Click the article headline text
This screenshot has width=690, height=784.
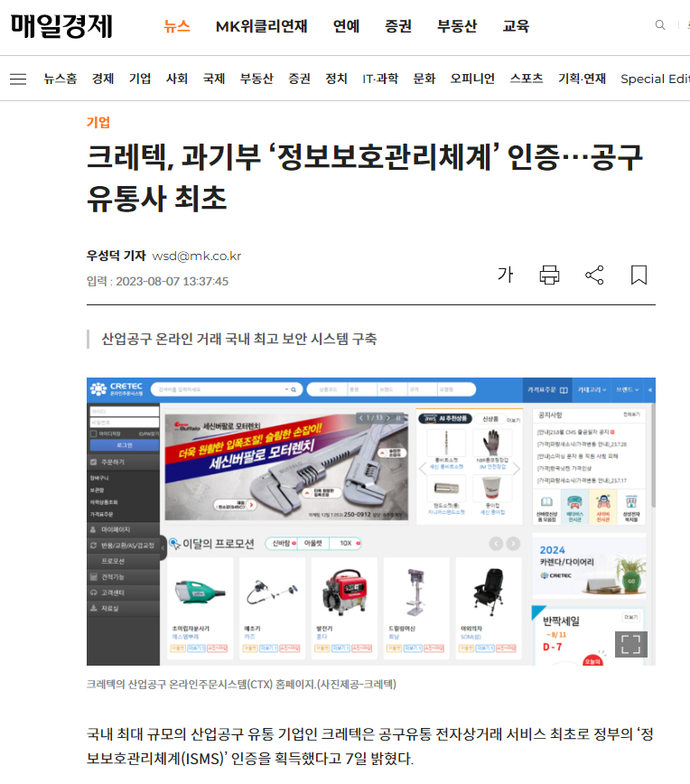(365, 178)
